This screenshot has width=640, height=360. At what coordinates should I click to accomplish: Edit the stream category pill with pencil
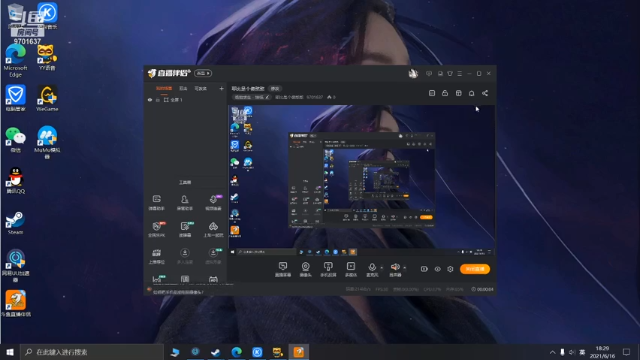click(x=252, y=97)
